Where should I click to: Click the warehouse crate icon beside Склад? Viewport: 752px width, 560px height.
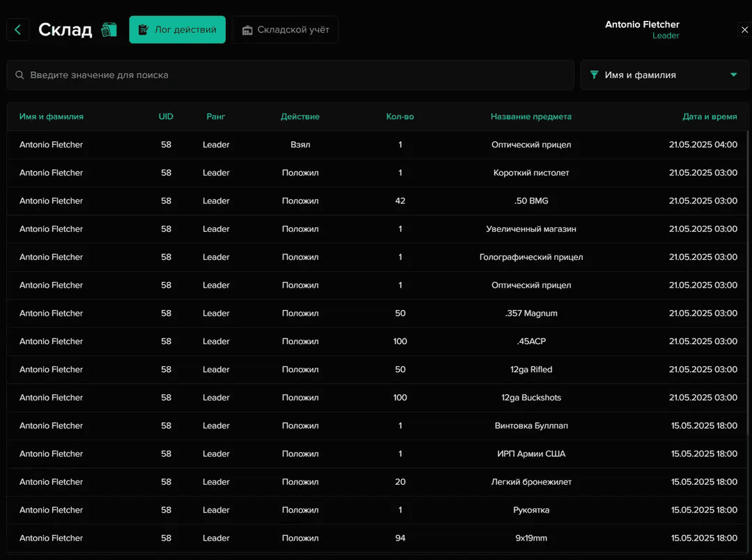click(x=109, y=30)
